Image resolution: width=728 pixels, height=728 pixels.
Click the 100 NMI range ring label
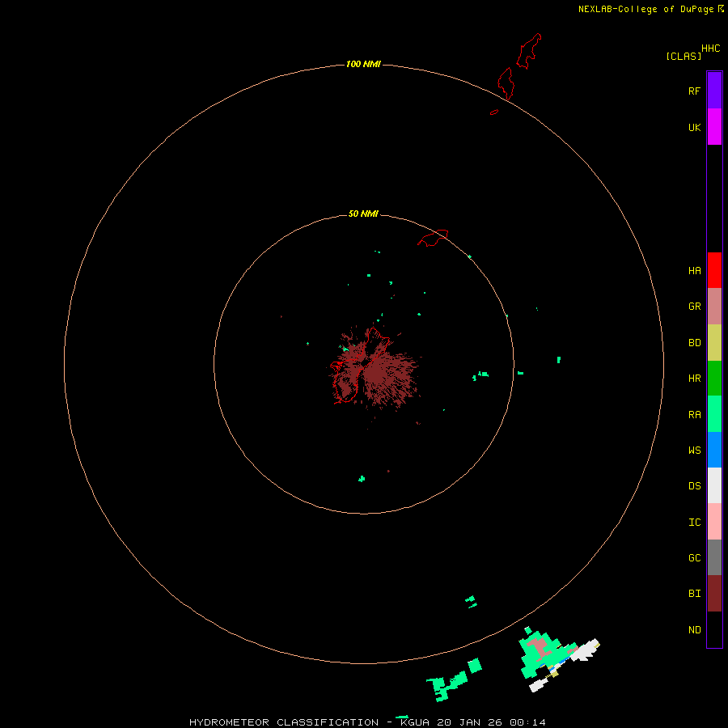pyautogui.click(x=363, y=64)
